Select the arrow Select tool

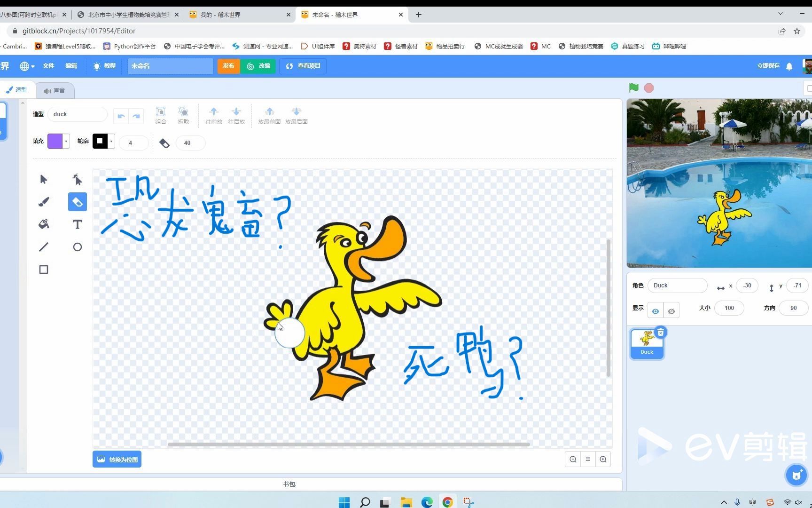(x=44, y=179)
